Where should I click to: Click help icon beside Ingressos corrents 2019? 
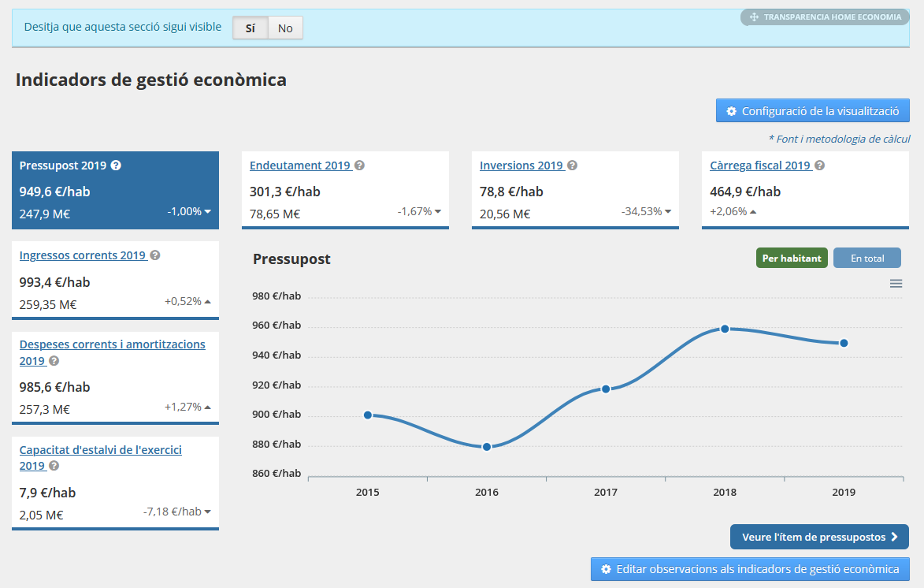pyautogui.click(x=155, y=255)
